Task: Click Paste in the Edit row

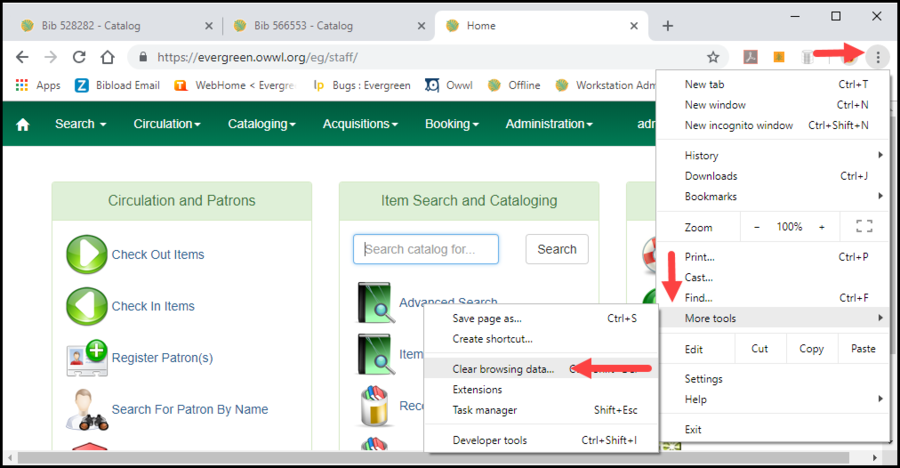Action: click(x=863, y=349)
